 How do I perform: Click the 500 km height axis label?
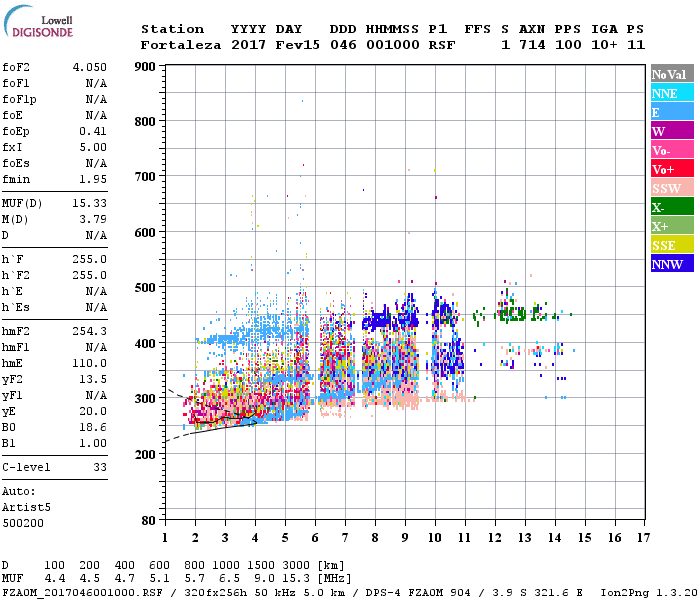[145, 288]
